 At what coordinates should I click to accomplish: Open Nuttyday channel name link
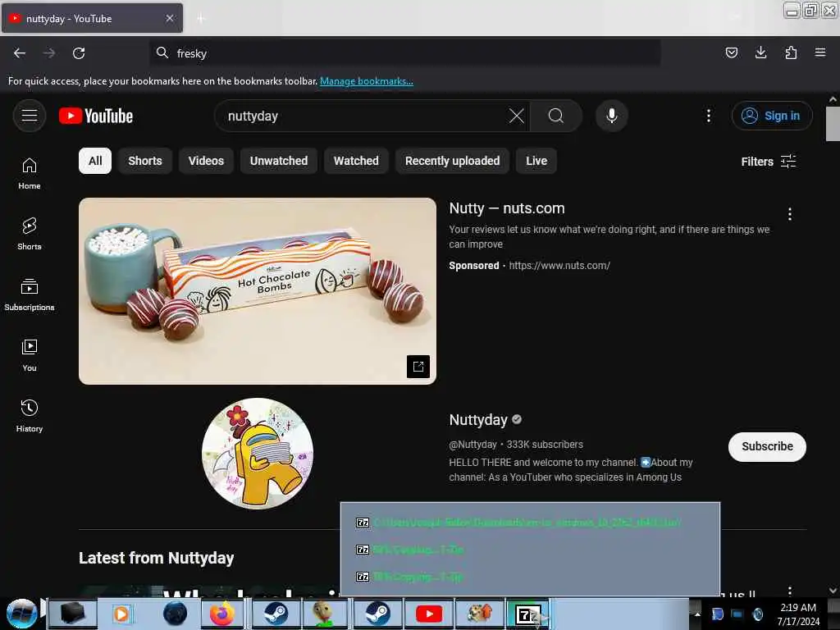478,419
